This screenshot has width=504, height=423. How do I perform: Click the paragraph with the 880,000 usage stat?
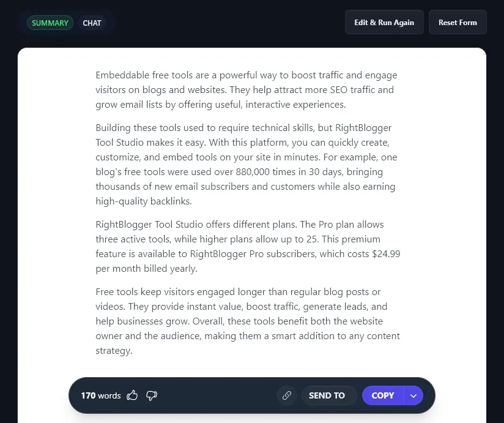pyautogui.click(x=246, y=164)
